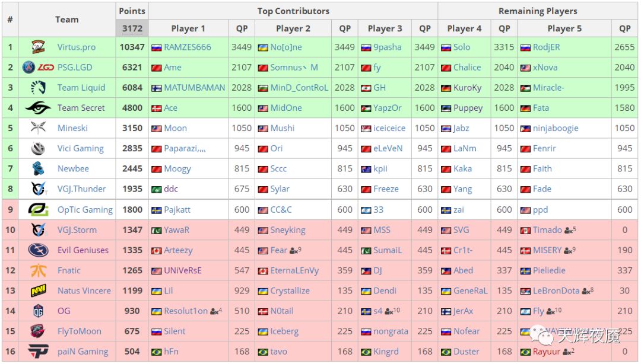Click the Mineski team logo
This screenshot has height=364, width=641.
point(38,128)
